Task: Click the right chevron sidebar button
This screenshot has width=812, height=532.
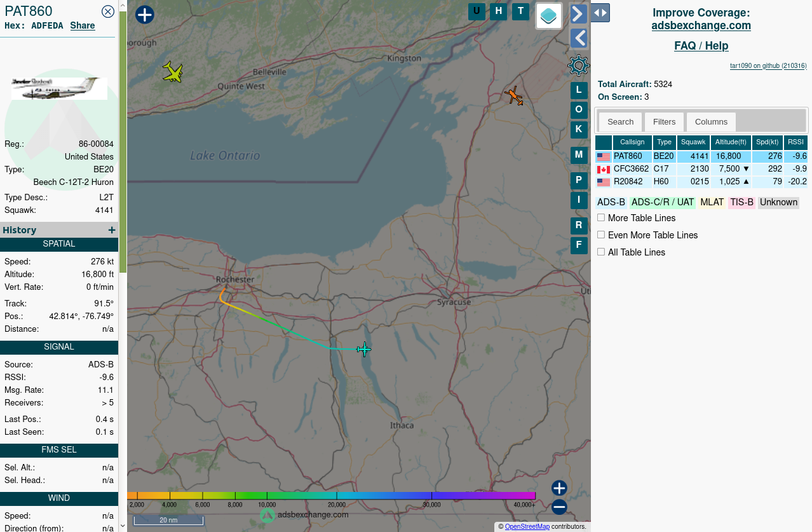Action: tap(579, 14)
